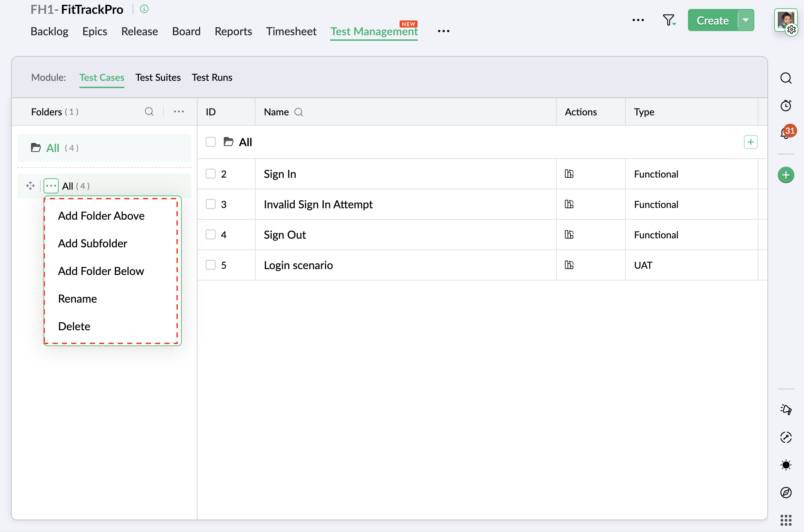Check the checkbox for Sign In test case
804x532 pixels.
pyautogui.click(x=210, y=174)
